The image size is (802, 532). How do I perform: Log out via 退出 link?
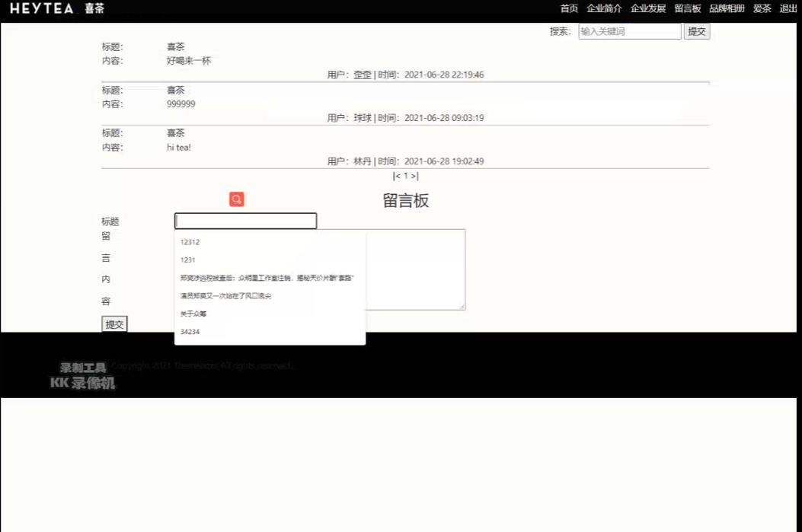(788, 8)
